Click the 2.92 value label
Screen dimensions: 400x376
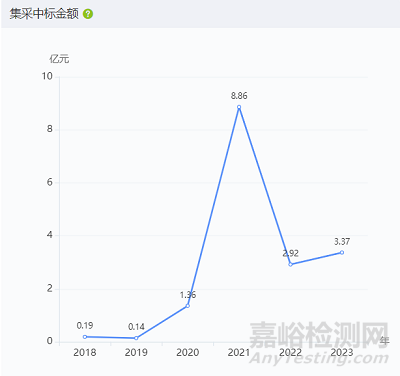pos(291,253)
